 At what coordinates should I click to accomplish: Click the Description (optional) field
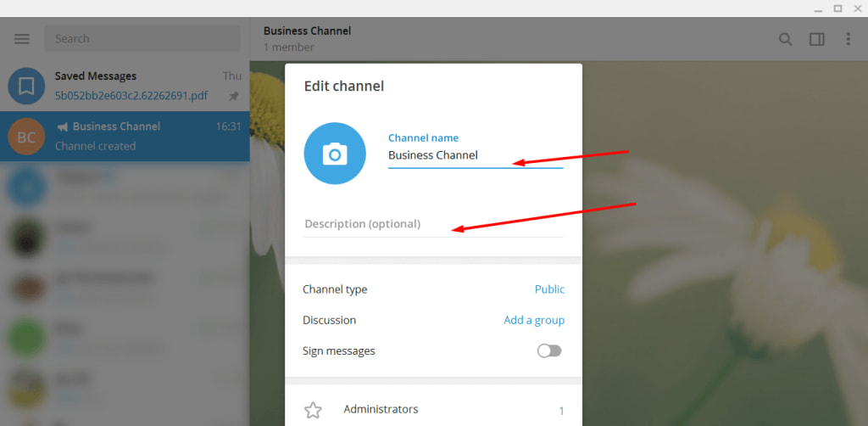coord(433,224)
